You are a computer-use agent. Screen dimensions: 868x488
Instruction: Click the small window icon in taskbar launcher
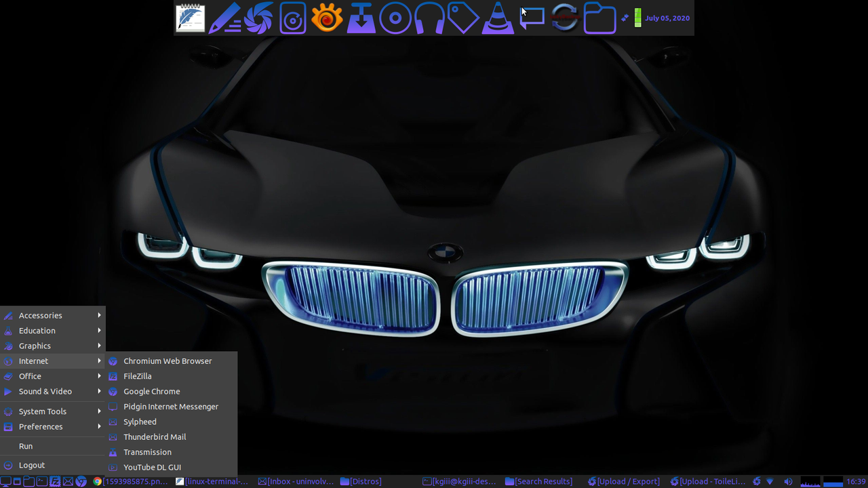pyautogui.click(x=17, y=482)
